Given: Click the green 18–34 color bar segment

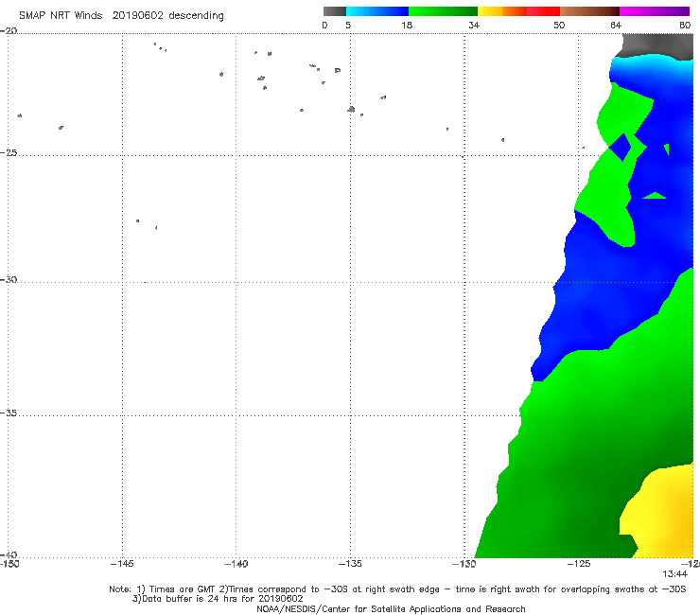Looking at the screenshot, I should coord(443,11).
